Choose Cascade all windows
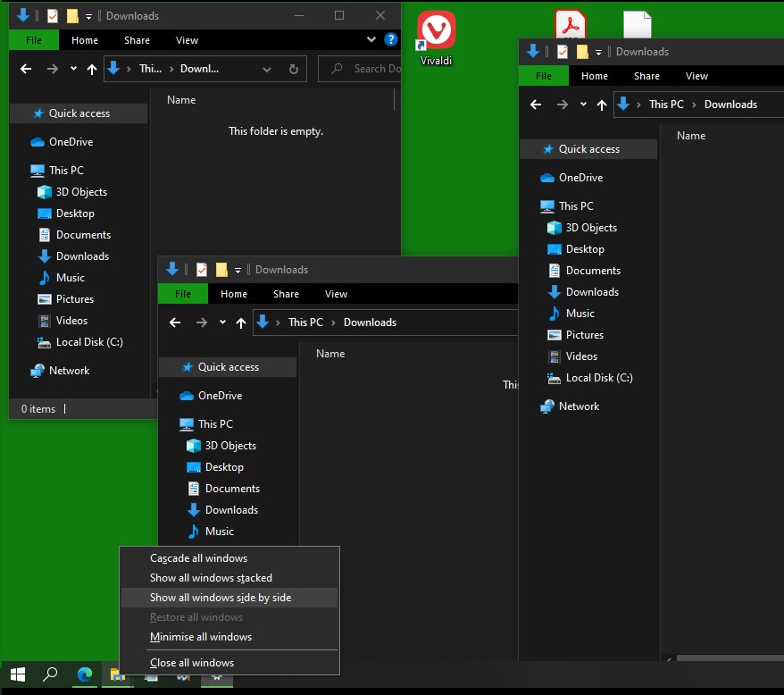 coord(229,558)
